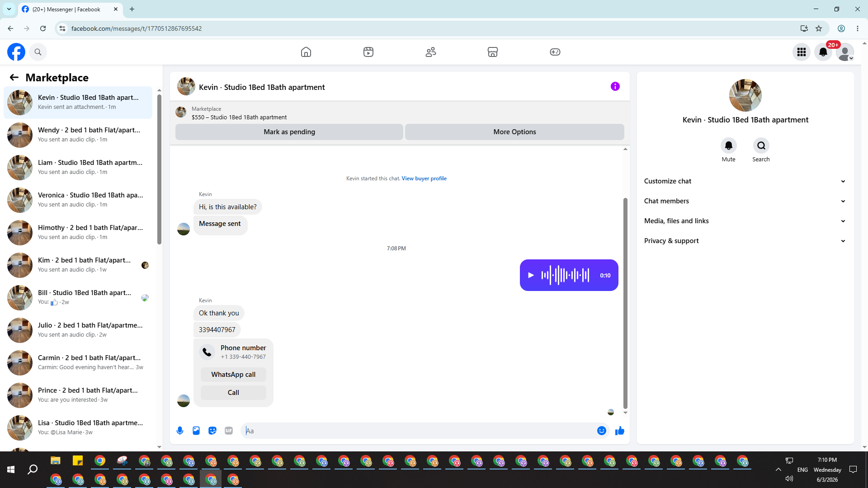The width and height of the screenshot is (868, 488).
Task: Open the Chrome tab search dropdown
Action: [9, 9]
